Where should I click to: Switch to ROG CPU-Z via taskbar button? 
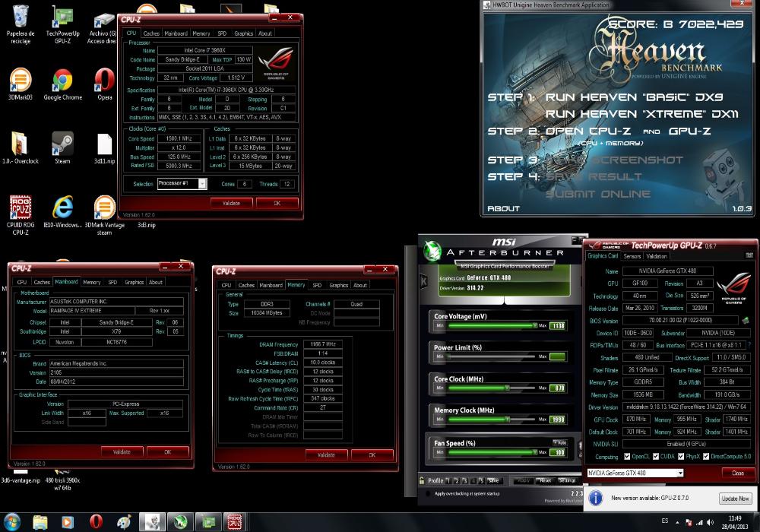(x=235, y=522)
